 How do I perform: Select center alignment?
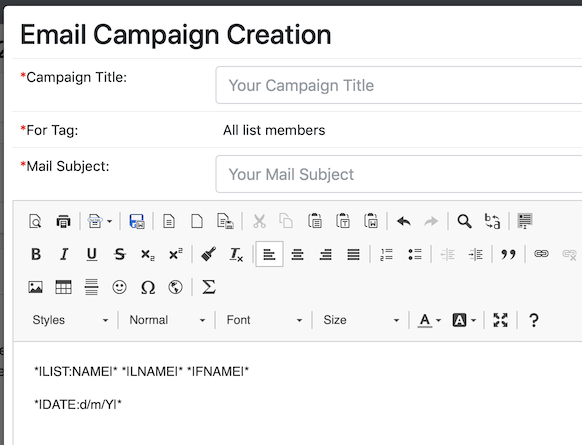pos(297,255)
